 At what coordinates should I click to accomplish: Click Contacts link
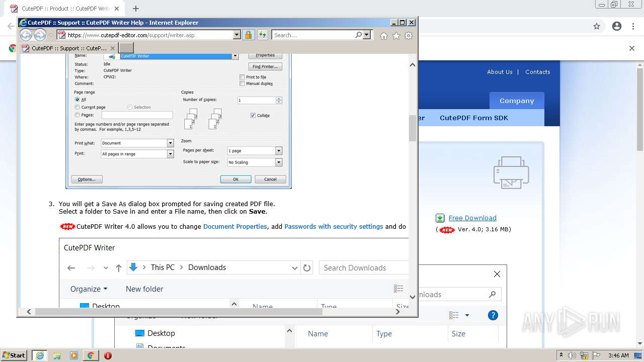coord(538,72)
